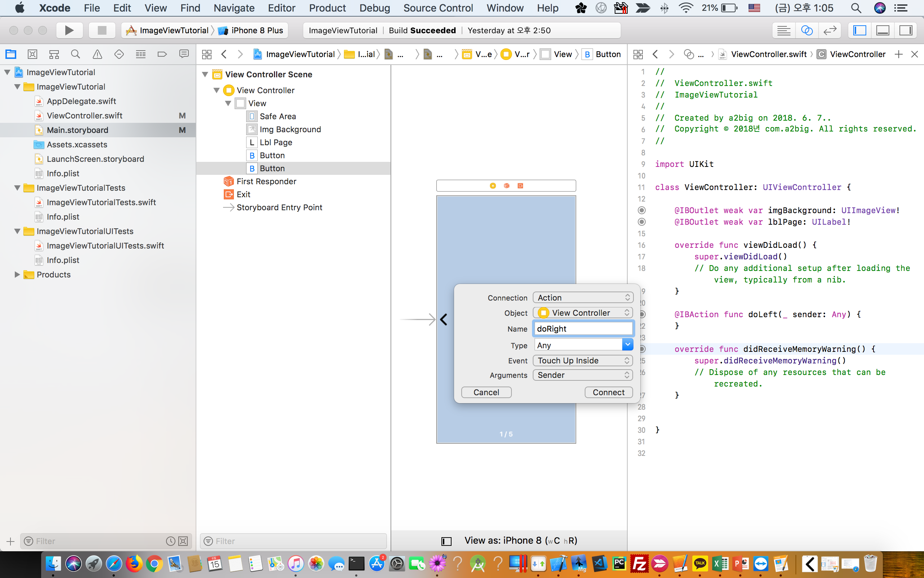
Task: Open the Debug navigator
Action: 140,54
